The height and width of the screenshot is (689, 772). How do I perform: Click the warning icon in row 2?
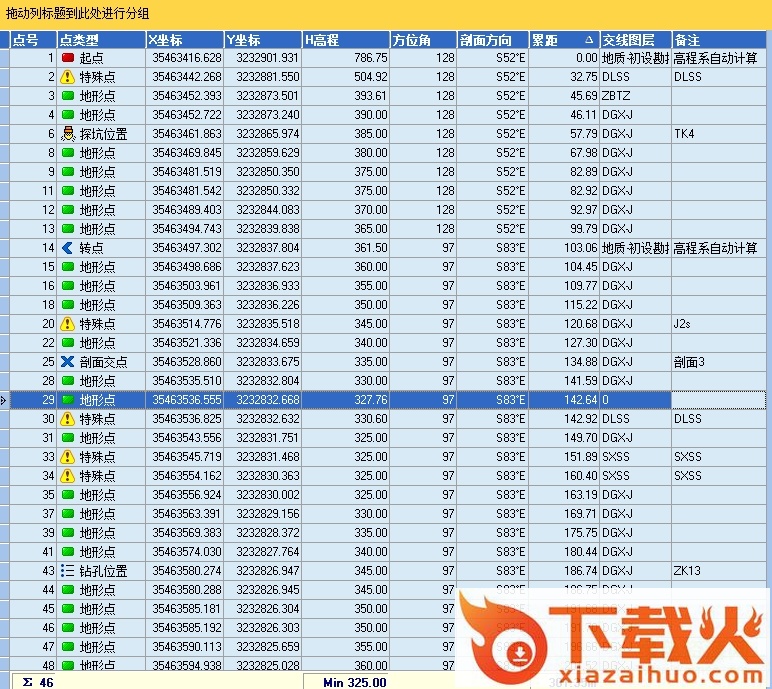point(67,77)
